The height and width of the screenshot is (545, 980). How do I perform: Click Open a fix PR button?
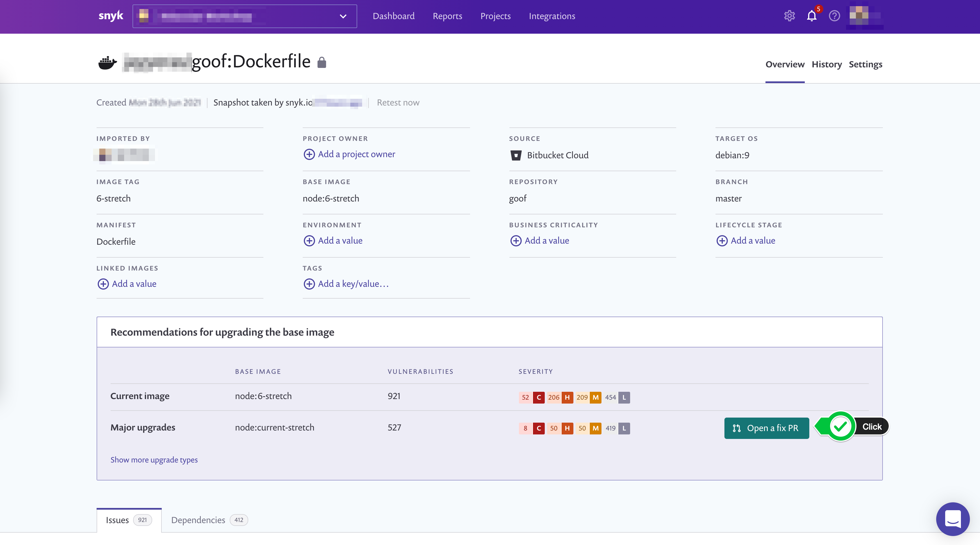click(x=767, y=428)
